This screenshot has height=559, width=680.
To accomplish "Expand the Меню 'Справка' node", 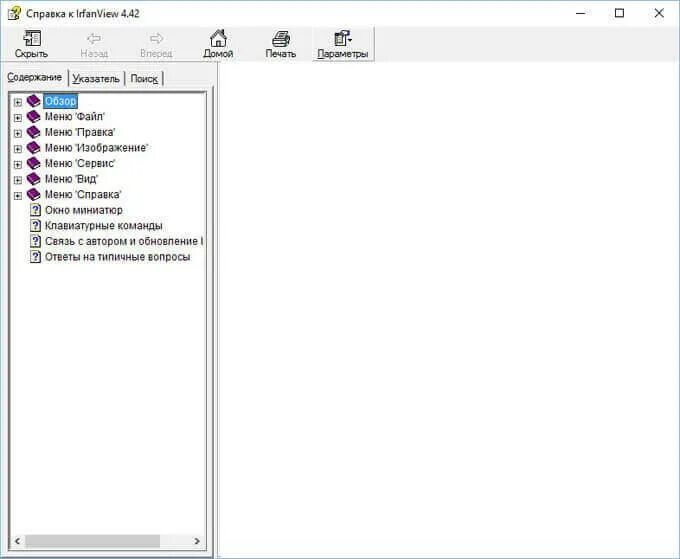I will [x=17, y=196].
